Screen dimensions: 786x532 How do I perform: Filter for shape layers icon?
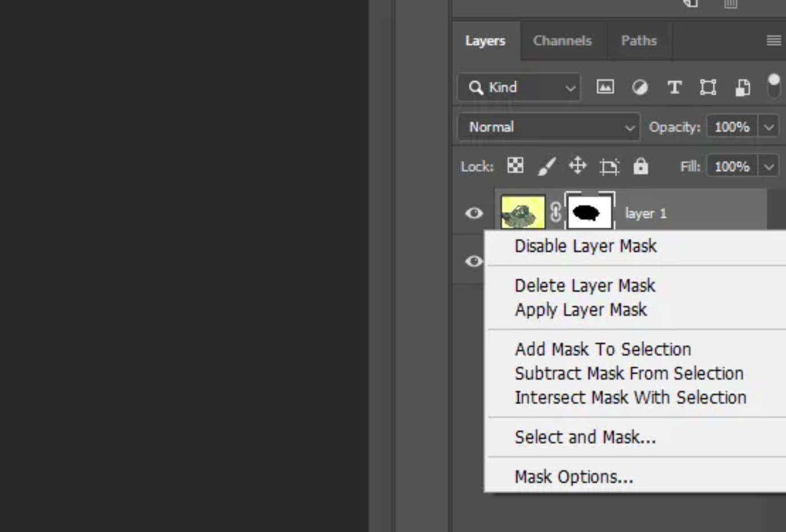pyautogui.click(x=708, y=87)
